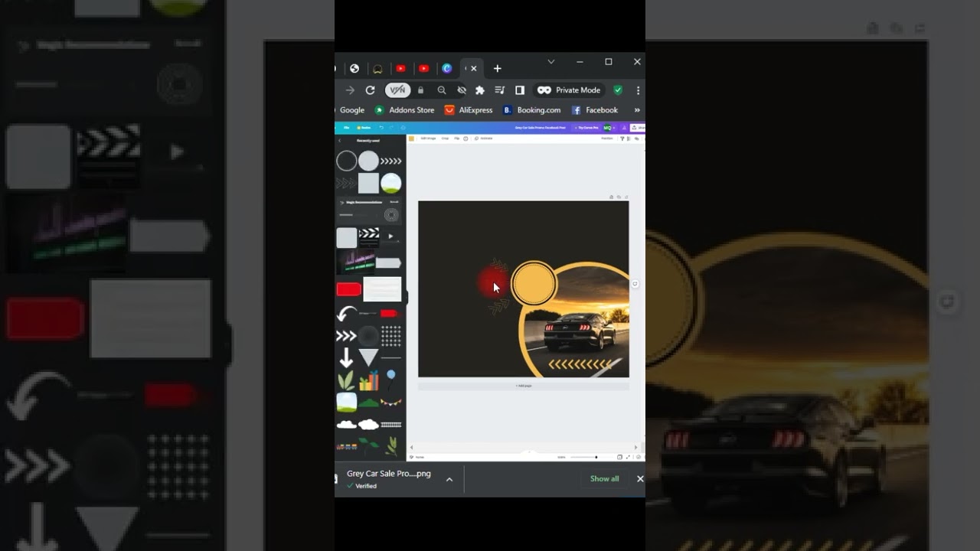Select the hollow circle outline element

coord(347,161)
